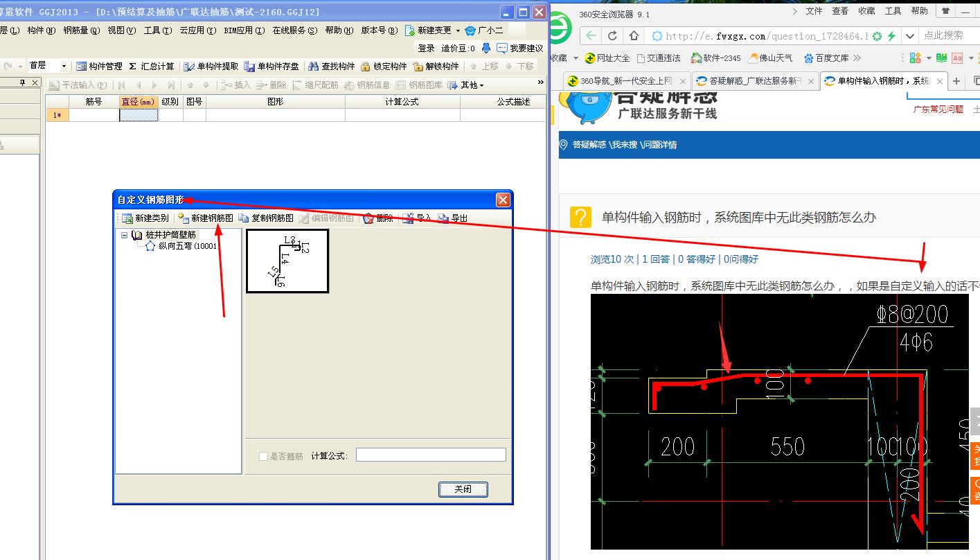Click 编辑钢筋图 in the dialog toolbar
Viewport: 980px width, 560px height.
[x=326, y=218]
